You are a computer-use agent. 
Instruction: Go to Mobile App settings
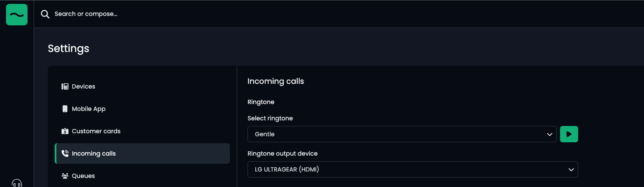89,109
